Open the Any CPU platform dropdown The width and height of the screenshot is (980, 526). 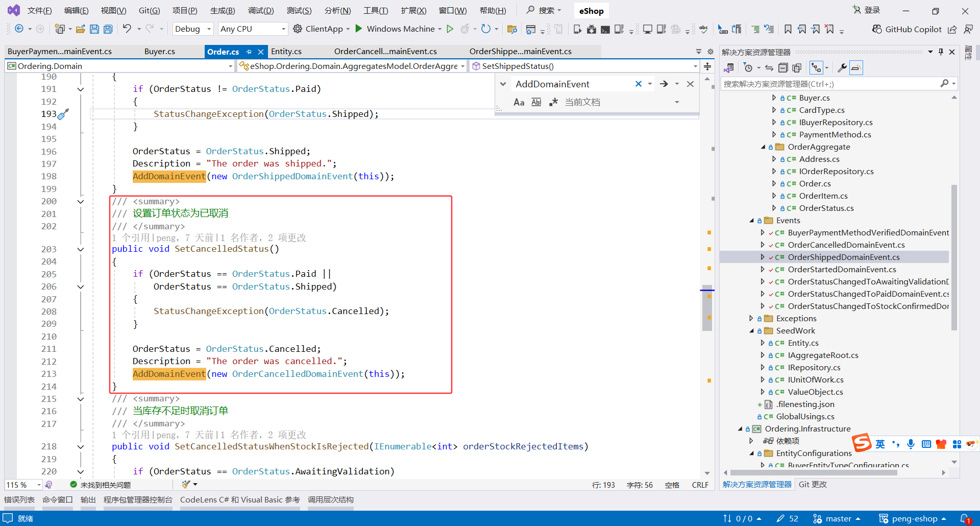253,29
